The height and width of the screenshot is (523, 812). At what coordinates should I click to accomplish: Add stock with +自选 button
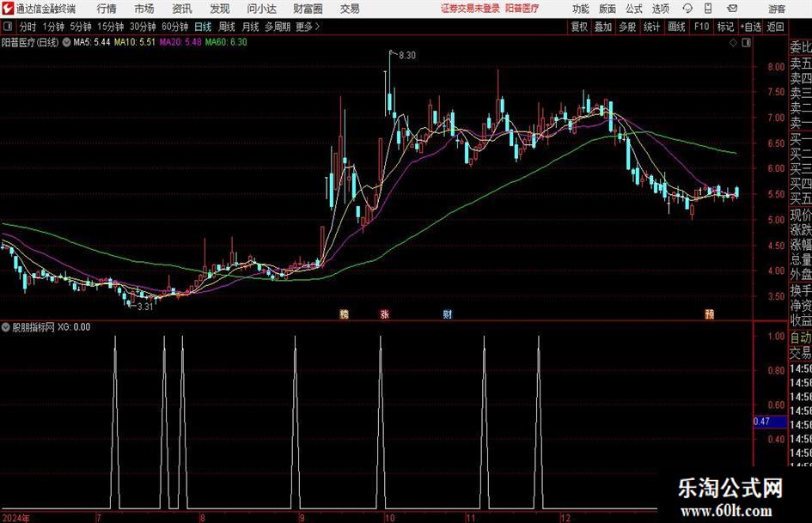pyautogui.click(x=750, y=27)
